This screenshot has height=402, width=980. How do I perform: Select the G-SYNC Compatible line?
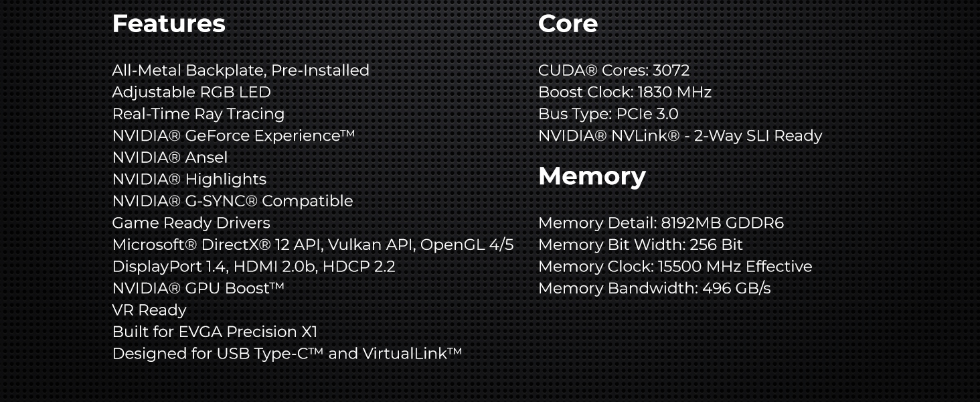232,201
